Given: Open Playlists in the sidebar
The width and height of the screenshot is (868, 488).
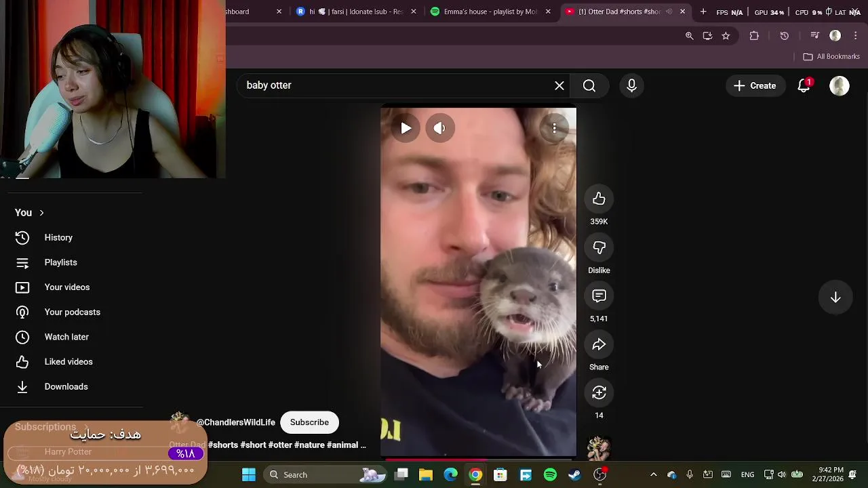Looking at the screenshot, I should pyautogui.click(x=75, y=262).
